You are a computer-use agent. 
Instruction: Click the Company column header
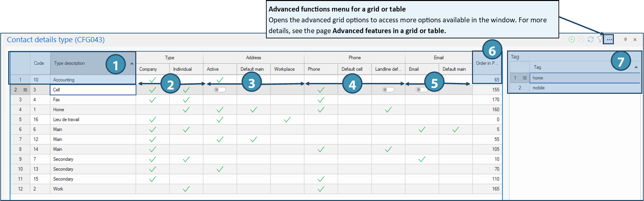pyautogui.click(x=153, y=69)
